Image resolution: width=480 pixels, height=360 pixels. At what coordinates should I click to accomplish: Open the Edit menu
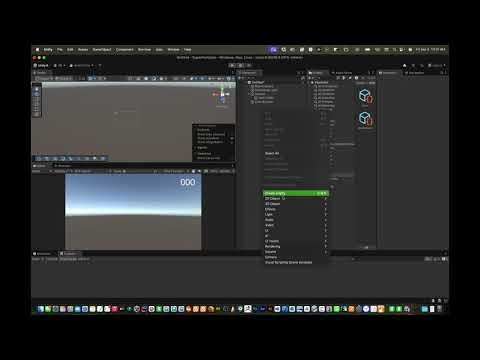pos(70,50)
